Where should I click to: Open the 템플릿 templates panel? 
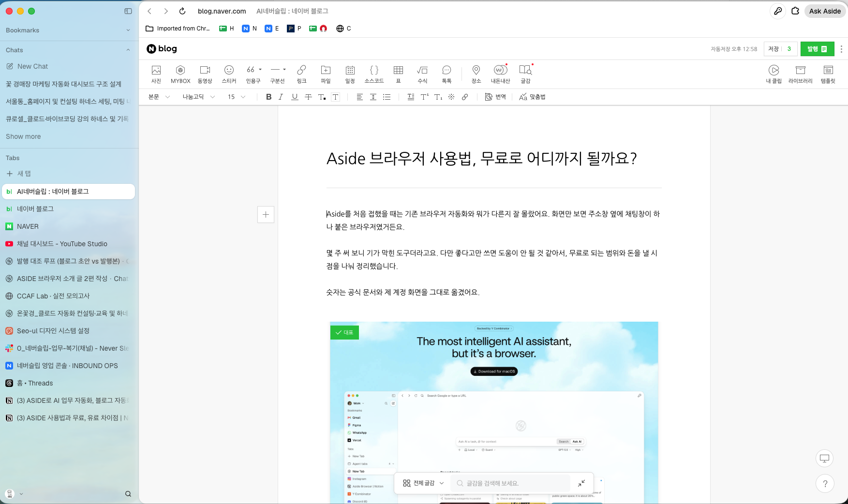[x=828, y=74]
